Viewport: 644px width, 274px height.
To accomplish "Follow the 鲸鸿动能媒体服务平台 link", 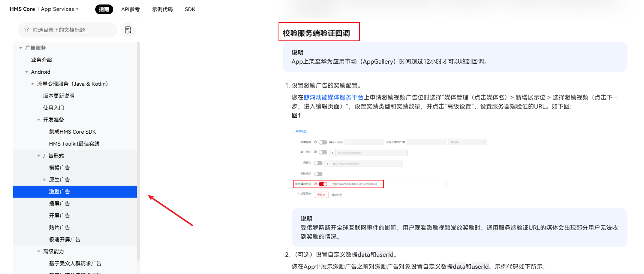I will [x=334, y=97].
